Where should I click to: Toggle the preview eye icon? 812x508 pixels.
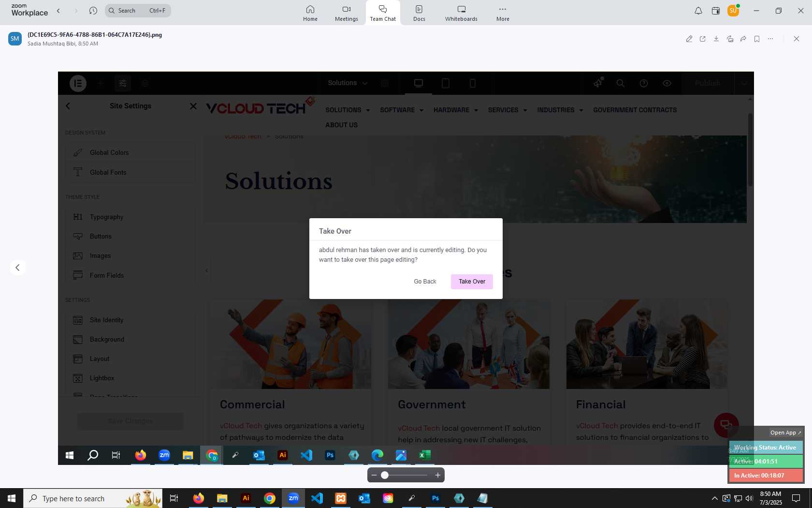pyautogui.click(x=667, y=83)
